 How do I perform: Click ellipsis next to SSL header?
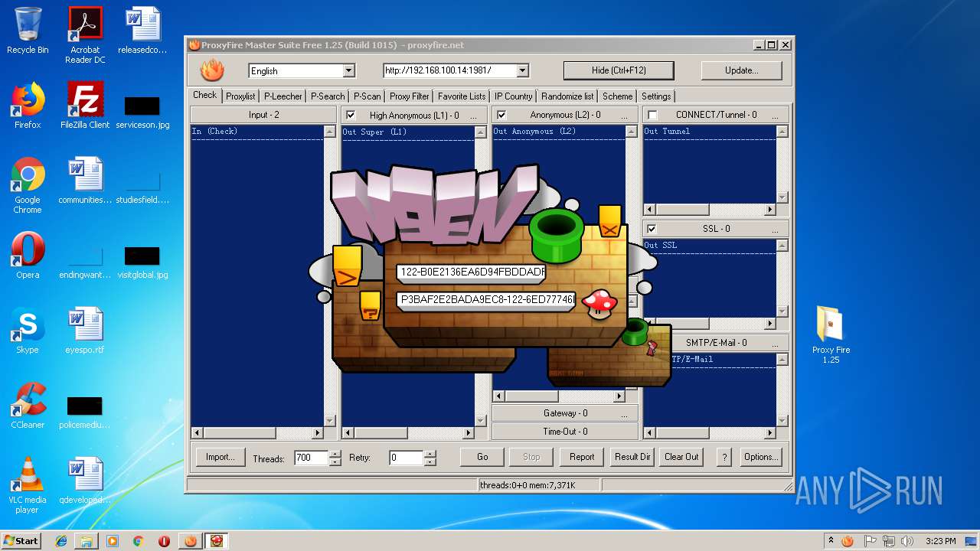tap(776, 229)
